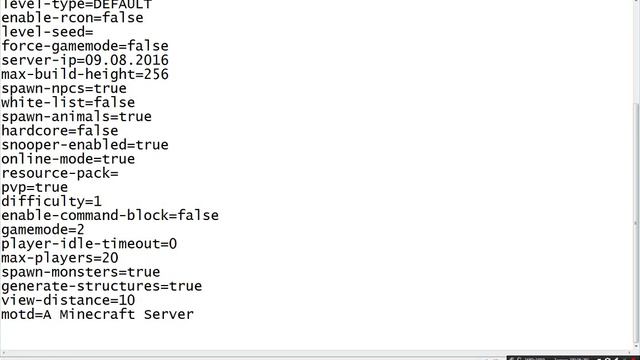This screenshot has height=360, width=640.
Task: Click the difficulty=1 line
Action: pos(51,202)
